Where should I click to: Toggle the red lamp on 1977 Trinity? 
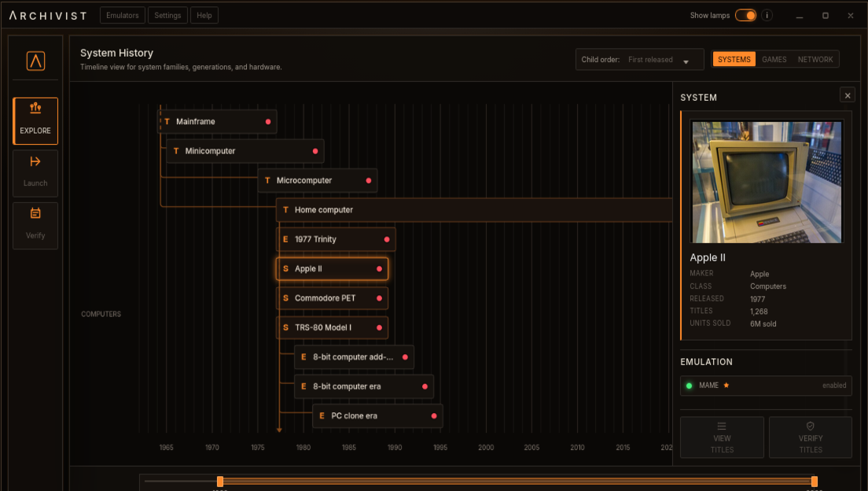click(x=387, y=239)
